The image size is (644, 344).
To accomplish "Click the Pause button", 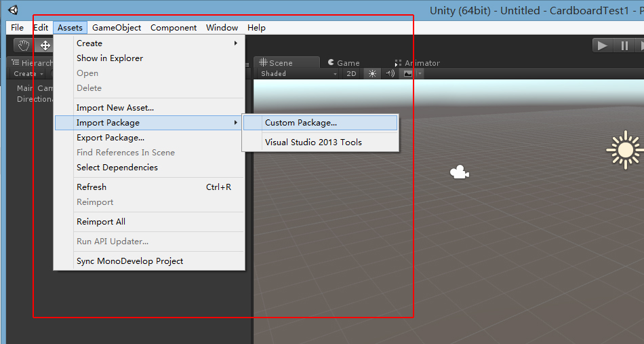I will pyautogui.click(x=624, y=45).
